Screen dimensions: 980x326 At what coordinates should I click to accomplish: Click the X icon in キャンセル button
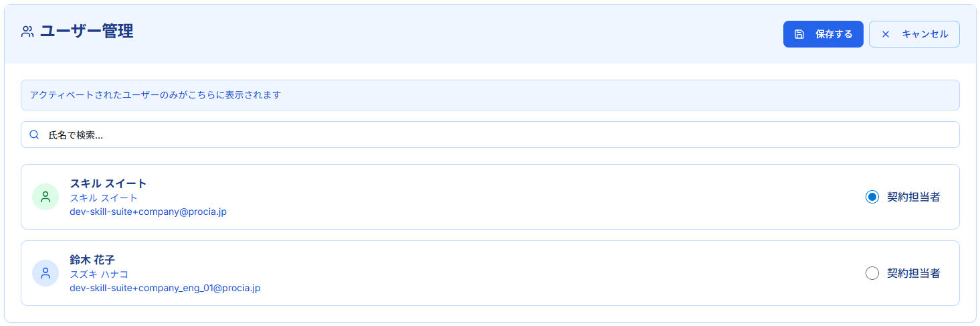click(x=886, y=34)
